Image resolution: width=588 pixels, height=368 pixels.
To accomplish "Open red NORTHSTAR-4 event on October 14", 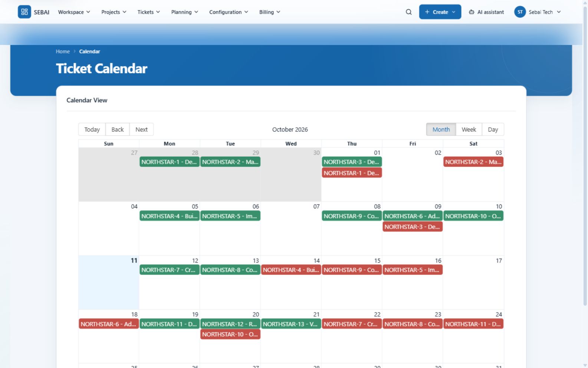I will coord(291,270).
